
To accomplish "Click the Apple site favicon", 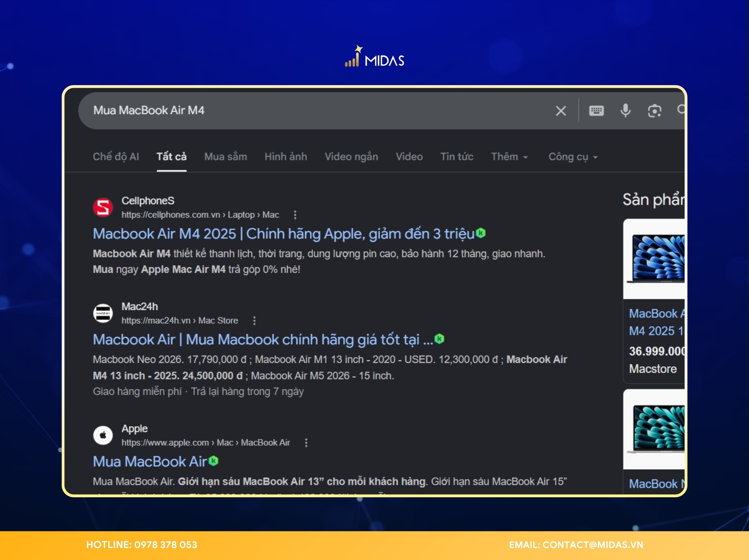I will click(103, 435).
